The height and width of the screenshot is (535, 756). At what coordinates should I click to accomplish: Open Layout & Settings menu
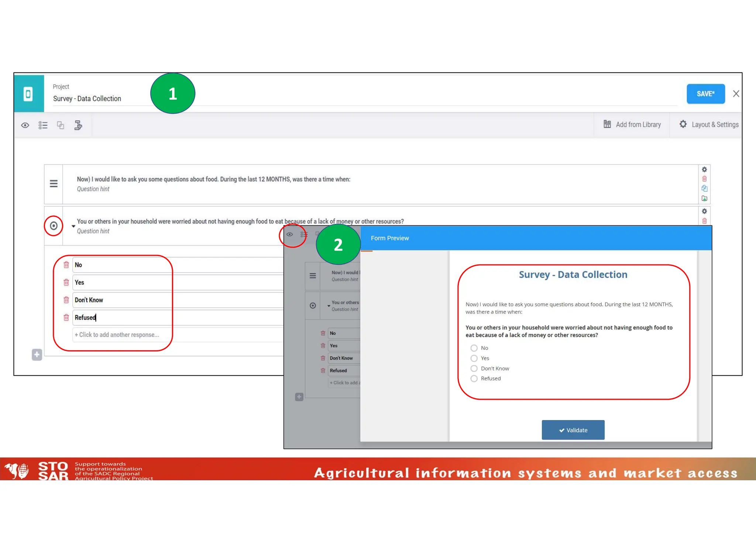pos(709,125)
